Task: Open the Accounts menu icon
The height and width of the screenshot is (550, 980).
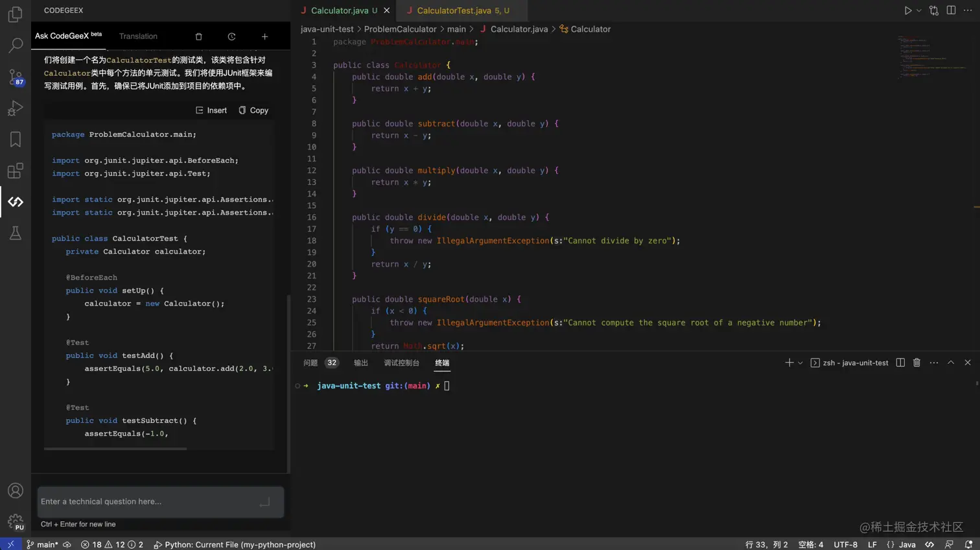Action: pos(15,491)
